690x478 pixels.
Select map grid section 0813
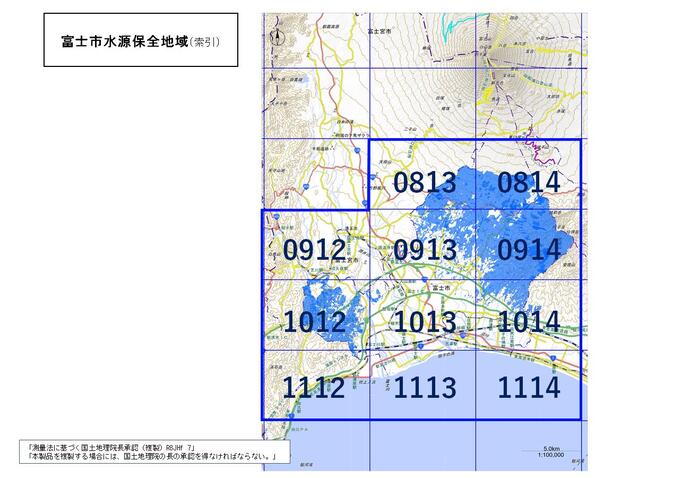click(422, 175)
